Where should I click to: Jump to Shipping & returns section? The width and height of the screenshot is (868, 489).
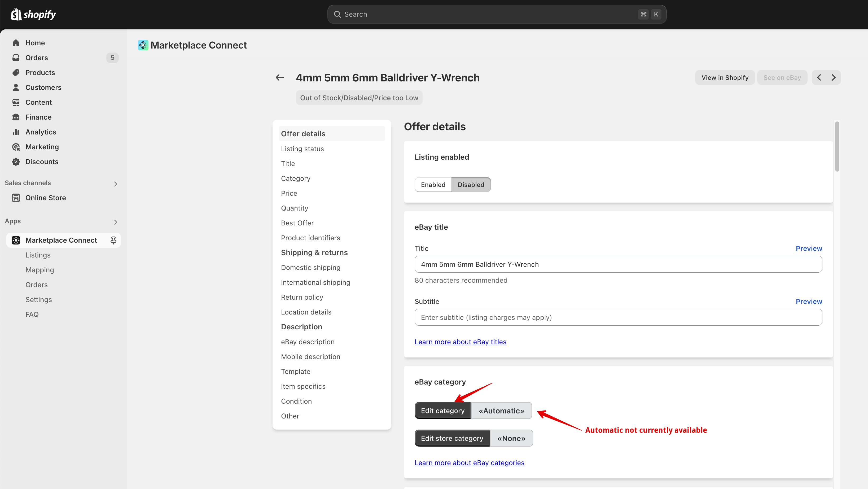314,252
